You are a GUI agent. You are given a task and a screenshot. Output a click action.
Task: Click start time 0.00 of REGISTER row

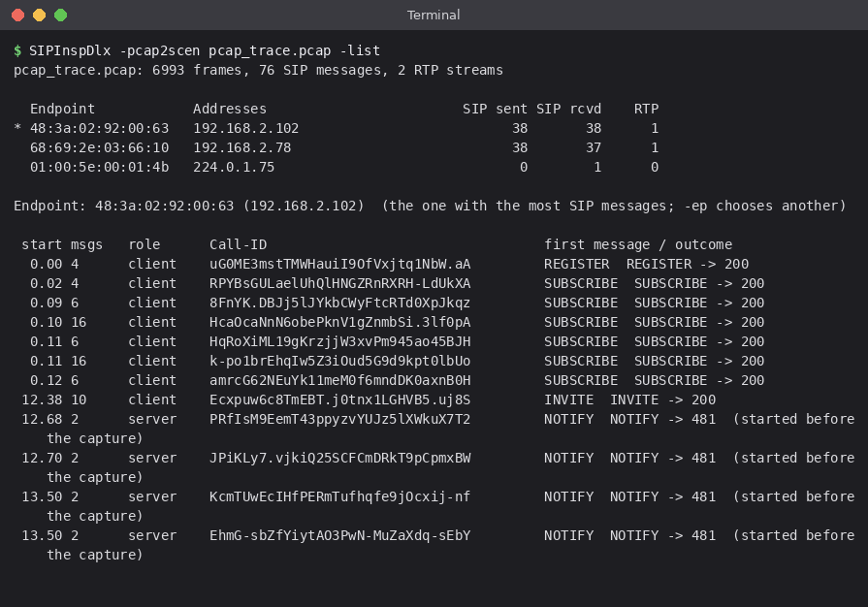[46, 264]
